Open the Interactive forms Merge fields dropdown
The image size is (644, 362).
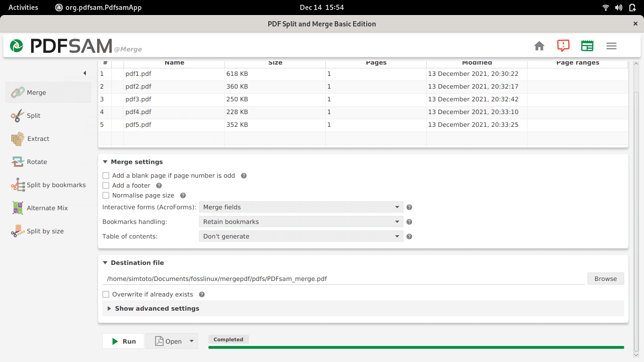point(301,207)
